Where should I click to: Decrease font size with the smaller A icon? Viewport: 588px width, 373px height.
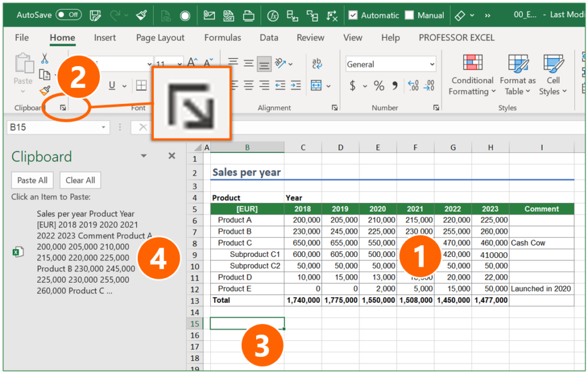click(x=208, y=62)
